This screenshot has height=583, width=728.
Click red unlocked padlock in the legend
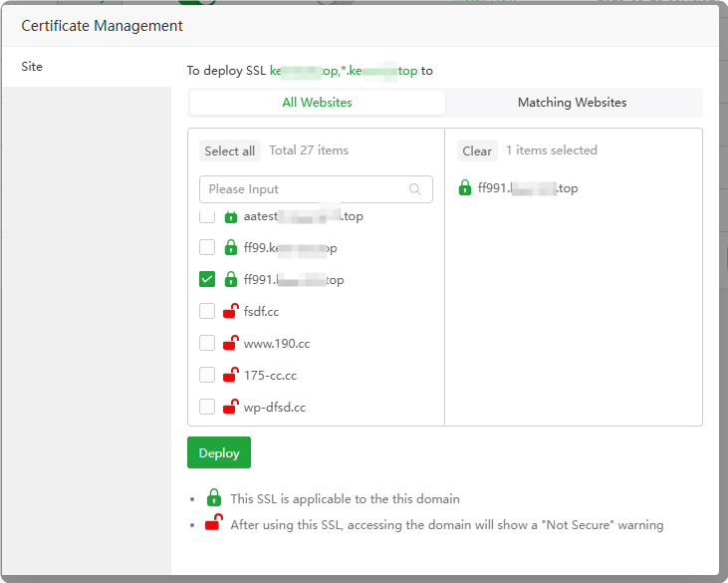pos(213,524)
